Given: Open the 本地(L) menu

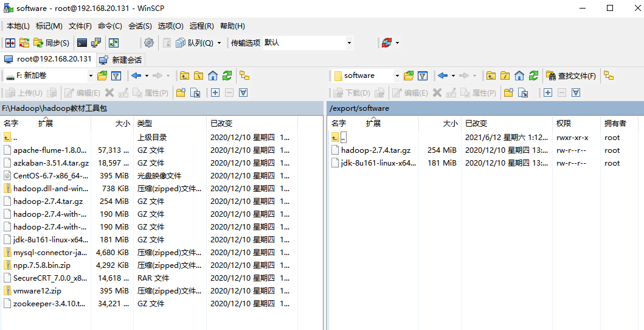Looking at the screenshot, I should (18, 26).
